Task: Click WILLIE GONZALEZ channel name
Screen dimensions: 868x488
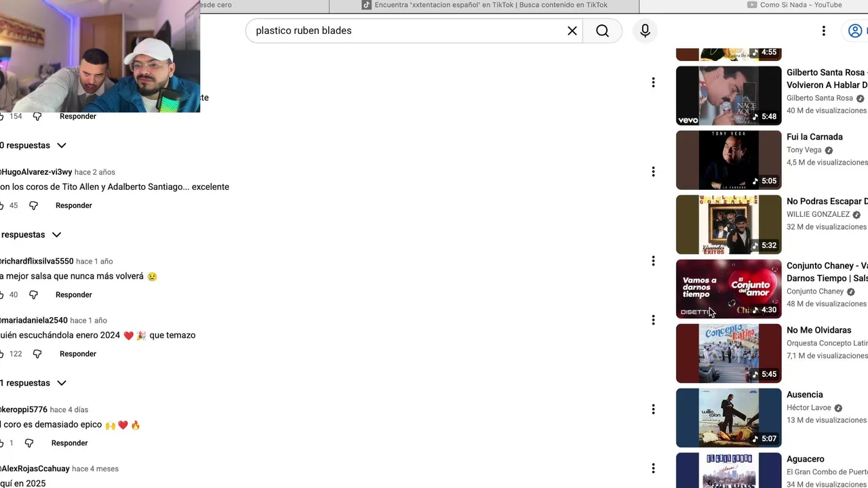Action: pyautogui.click(x=818, y=214)
